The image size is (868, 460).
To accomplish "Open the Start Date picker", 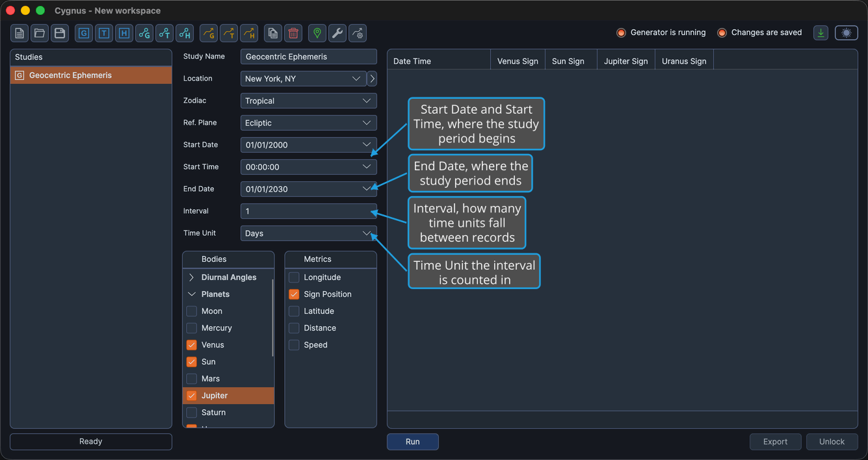I will click(x=308, y=145).
